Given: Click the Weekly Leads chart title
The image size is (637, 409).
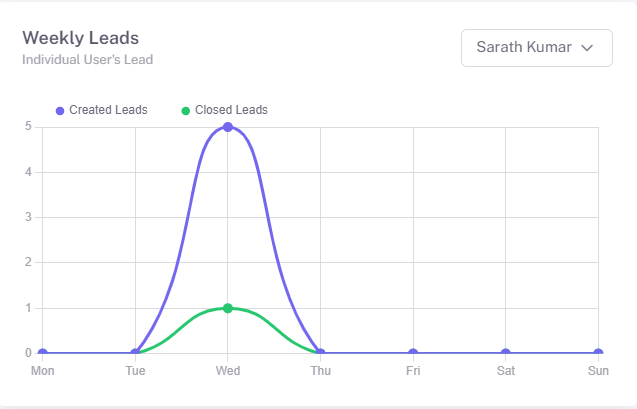Looking at the screenshot, I should point(80,38).
